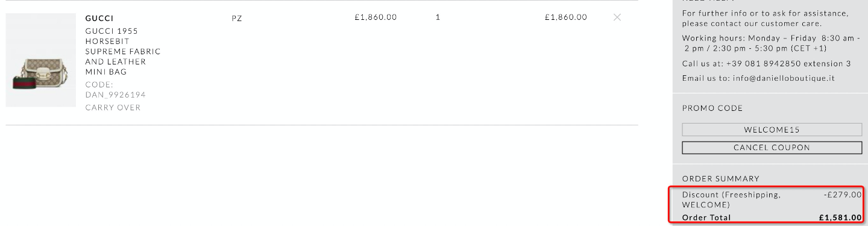This screenshot has width=868, height=226.
Task: Open the Gucci 1955 Horsebit product title
Action: pyautogui.click(x=123, y=51)
